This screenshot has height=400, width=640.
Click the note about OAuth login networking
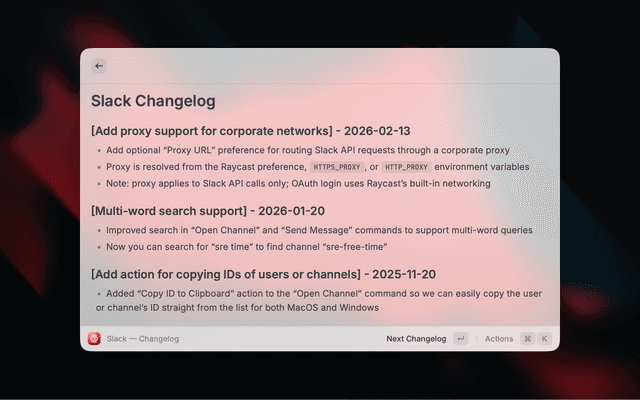coord(298,184)
